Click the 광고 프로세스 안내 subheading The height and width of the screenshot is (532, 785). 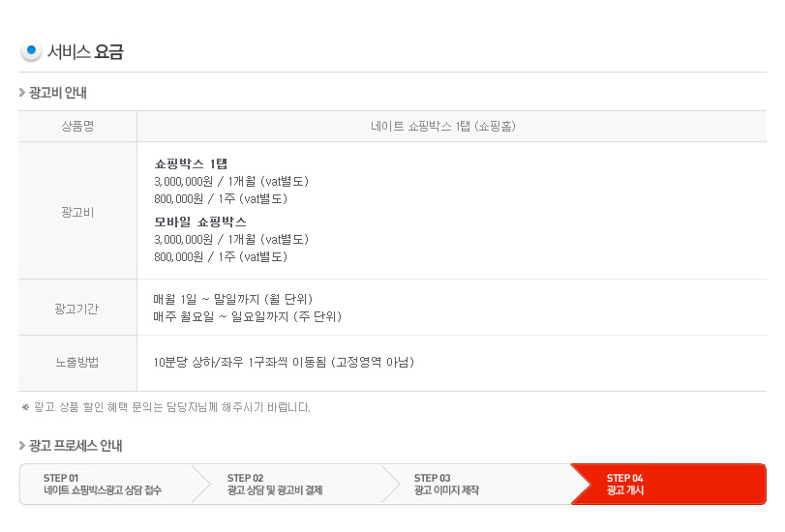coord(75,445)
